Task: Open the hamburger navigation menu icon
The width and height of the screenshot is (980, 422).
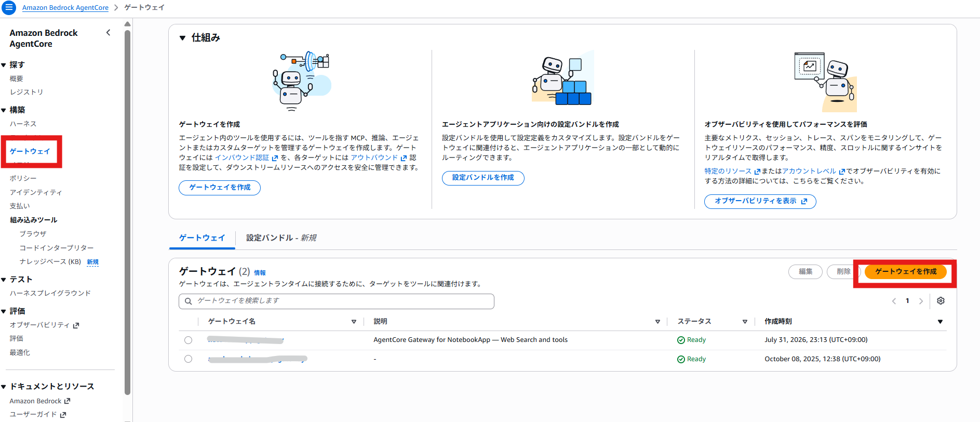Action: coord(9,7)
